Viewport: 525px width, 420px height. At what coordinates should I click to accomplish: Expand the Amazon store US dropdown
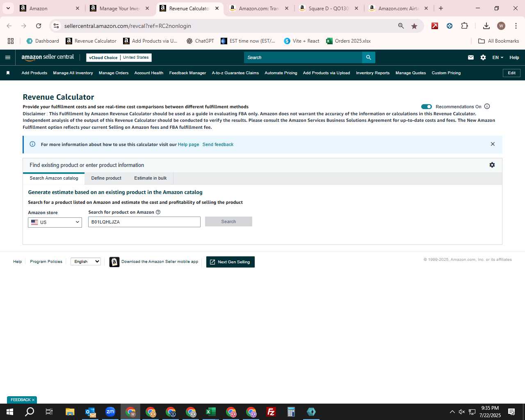pos(55,222)
